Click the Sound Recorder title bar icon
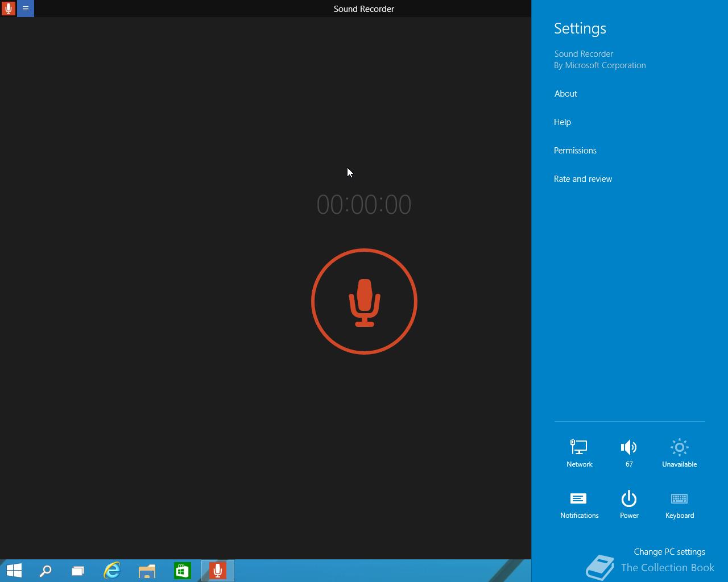Image resolution: width=728 pixels, height=582 pixels. point(9,9)
